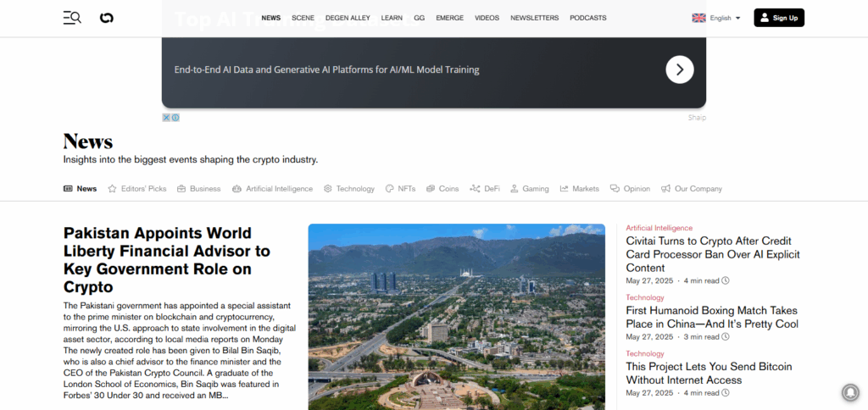Viewport: 868px width, 410px height.
Task: Expand the English language dropdown
Action: [x=716, y=18]
